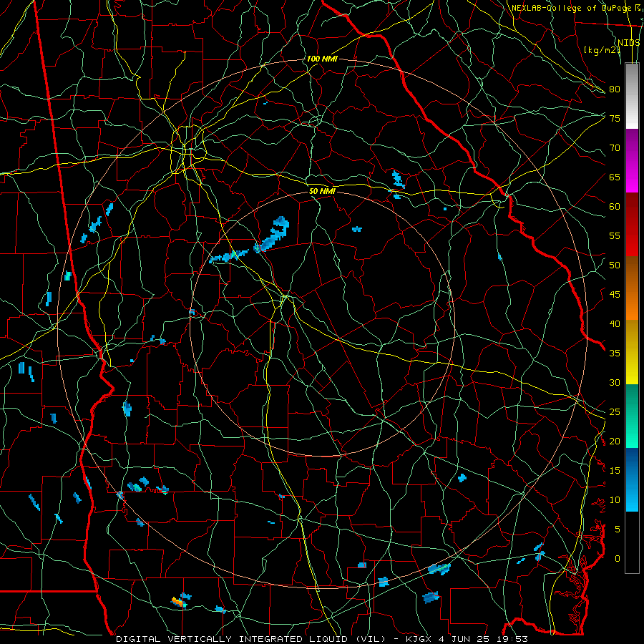Viewport: 644px width, 644px height.
Task: Click the dark red segment of the color bar
Action: point(632,224)
